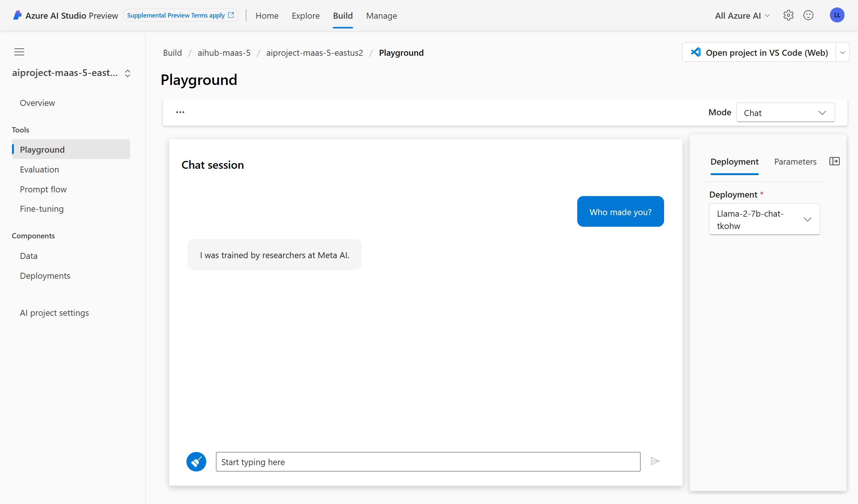Select Prompt flow in sidebar

tap(43, 189)
